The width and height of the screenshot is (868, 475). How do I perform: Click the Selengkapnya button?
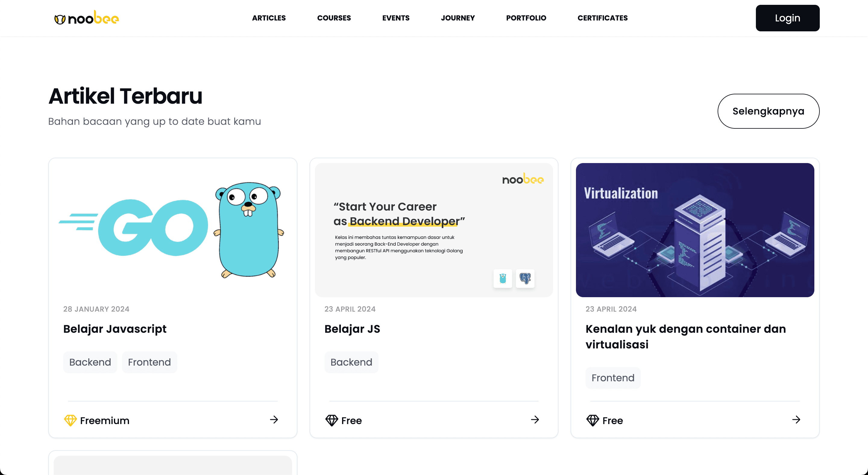coord(768,111)
